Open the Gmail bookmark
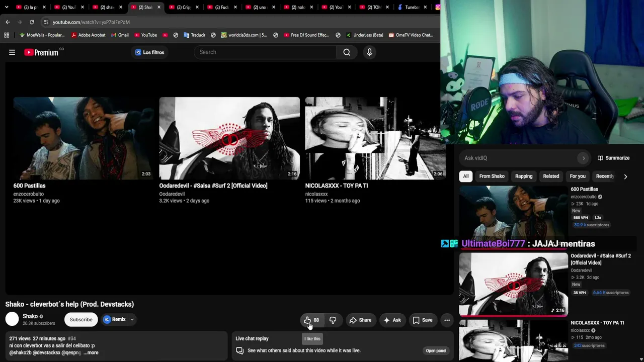This screenshot has width=644, height=362. (x=120, y=35)
